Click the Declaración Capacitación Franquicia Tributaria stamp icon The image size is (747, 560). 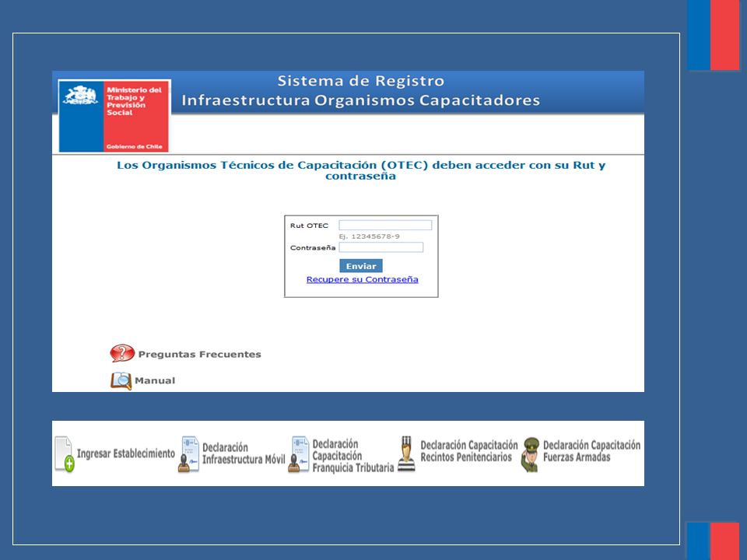299,453
